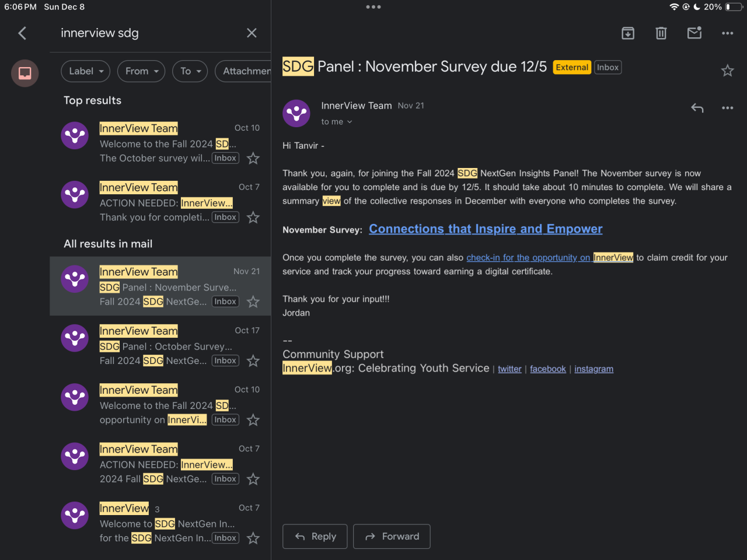Open the From filter dropdown

tap(141, 71)
